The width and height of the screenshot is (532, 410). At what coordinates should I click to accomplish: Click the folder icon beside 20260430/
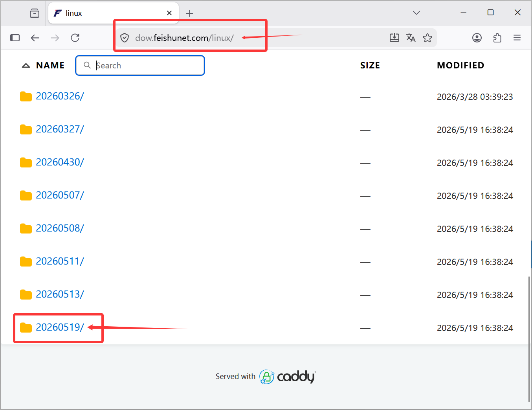pyautogui.click(x=26, y=162)
